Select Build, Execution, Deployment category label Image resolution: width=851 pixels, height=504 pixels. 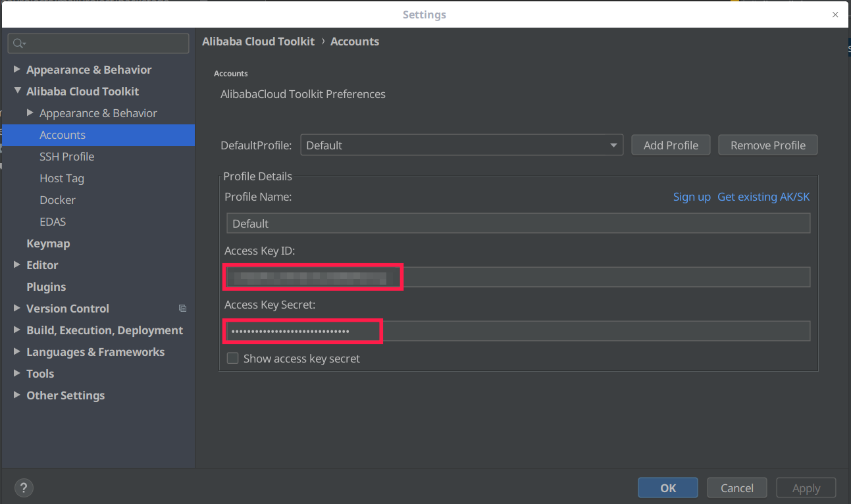(x=105, y=330)
